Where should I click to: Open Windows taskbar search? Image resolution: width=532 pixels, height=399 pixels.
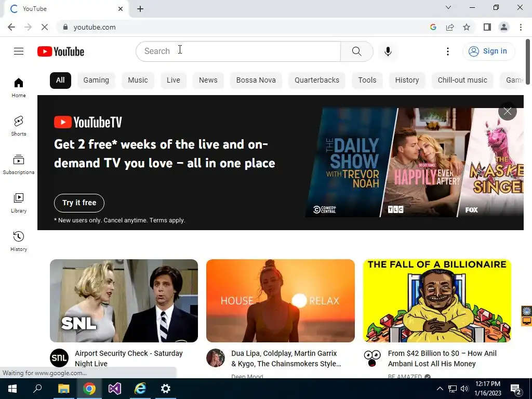[37, 389]
